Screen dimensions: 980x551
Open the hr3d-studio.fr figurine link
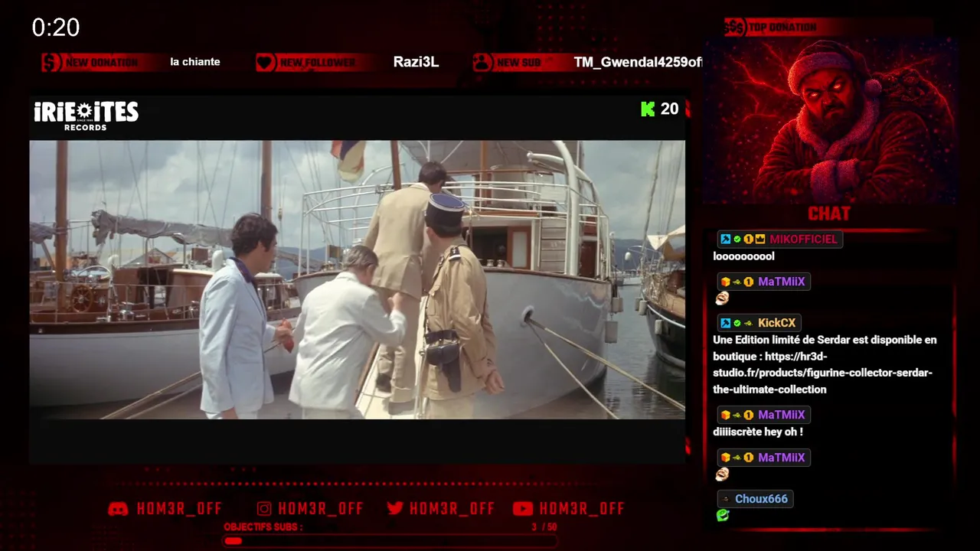[x=822, y=373]
